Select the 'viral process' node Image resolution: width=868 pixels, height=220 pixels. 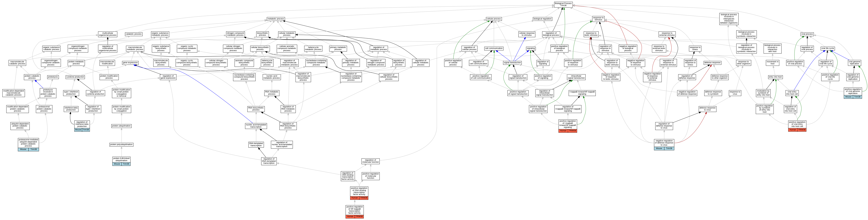point(807,34)
